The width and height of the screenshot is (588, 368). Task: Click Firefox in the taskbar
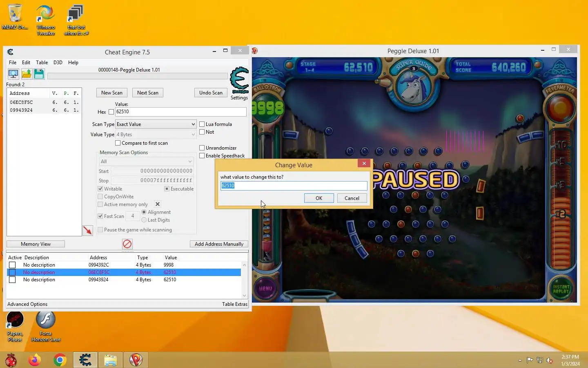(35, 360)
